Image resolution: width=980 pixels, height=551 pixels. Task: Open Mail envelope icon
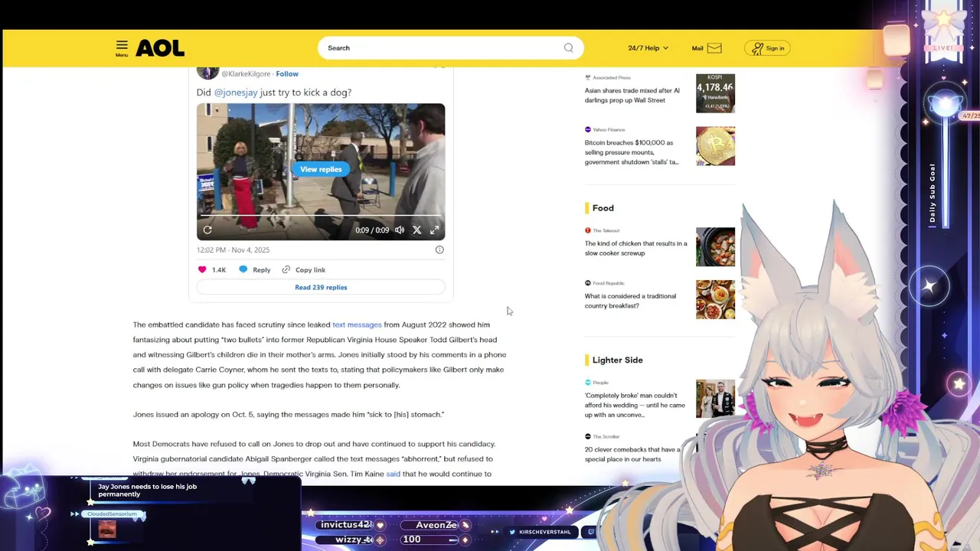(x=714, y=48)
